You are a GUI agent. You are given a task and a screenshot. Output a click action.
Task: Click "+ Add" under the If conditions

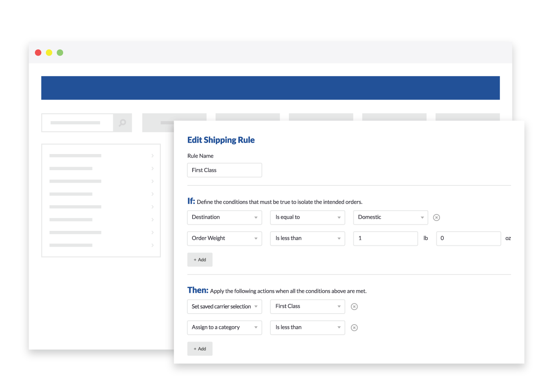coord(200,259)
